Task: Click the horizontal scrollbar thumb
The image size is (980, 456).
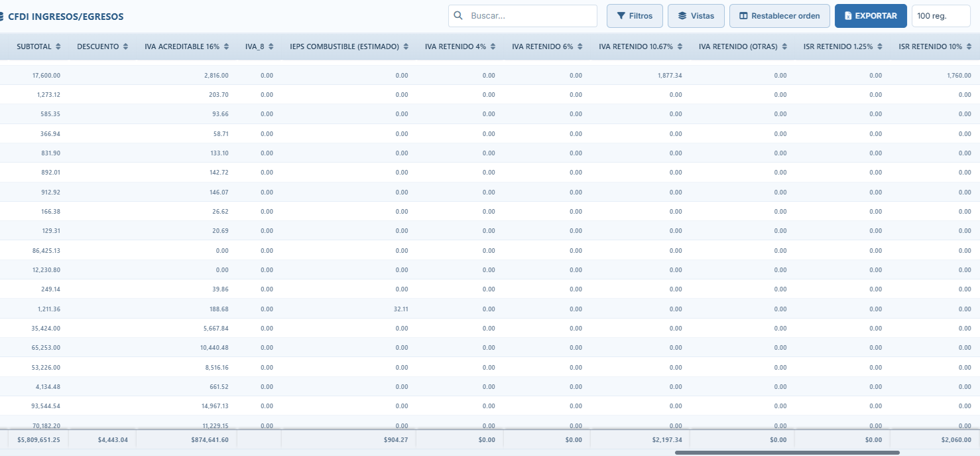Action: pos(787,453)
